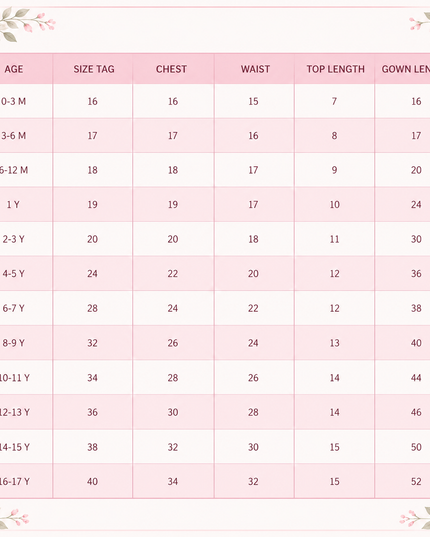The width and height of the screenshot is (430, 537).
Task: Click the AGE column header
Action: tap(14, 69)
